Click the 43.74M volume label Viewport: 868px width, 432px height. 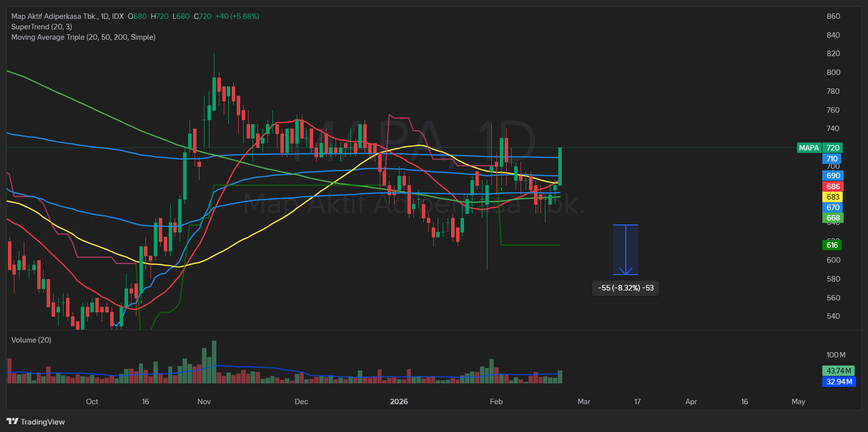[839, 371]
